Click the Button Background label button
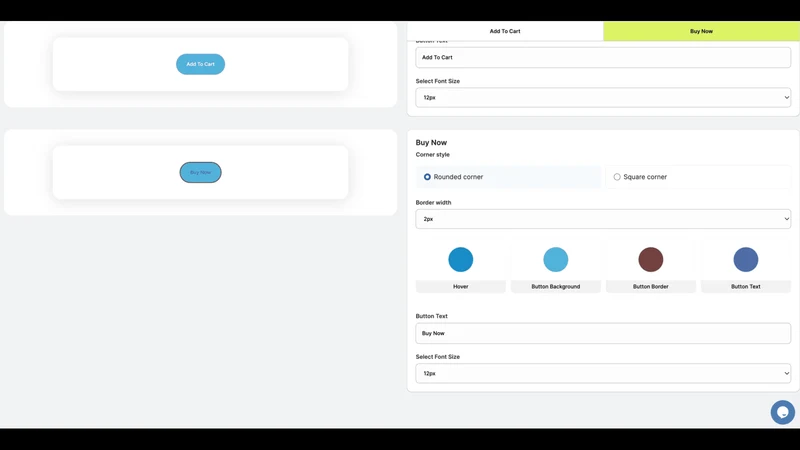Viewport: 800px width, 450px height. click(556, 286)
